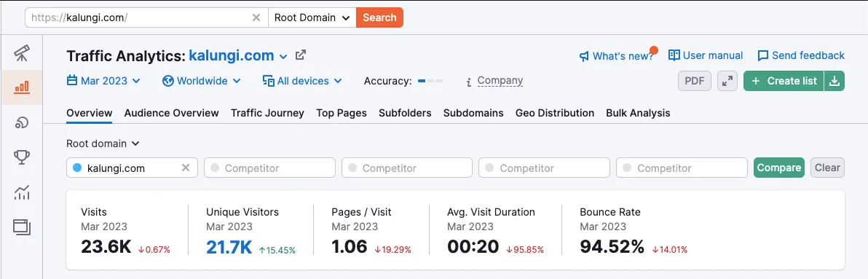Open the User manual link

pos(706,55)
